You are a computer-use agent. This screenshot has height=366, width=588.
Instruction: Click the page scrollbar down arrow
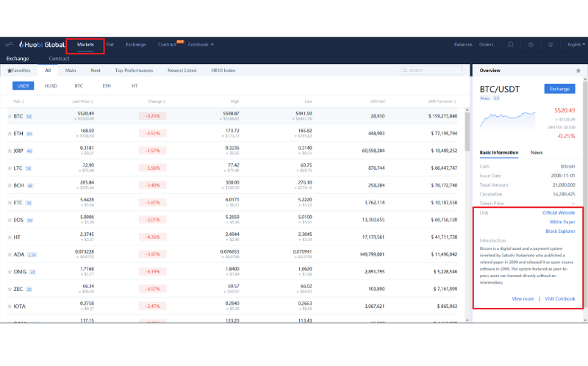(585, 320)
